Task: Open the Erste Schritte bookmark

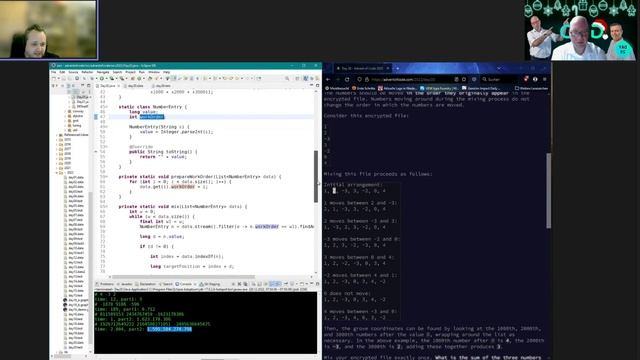Action: (x=364, y=88)
